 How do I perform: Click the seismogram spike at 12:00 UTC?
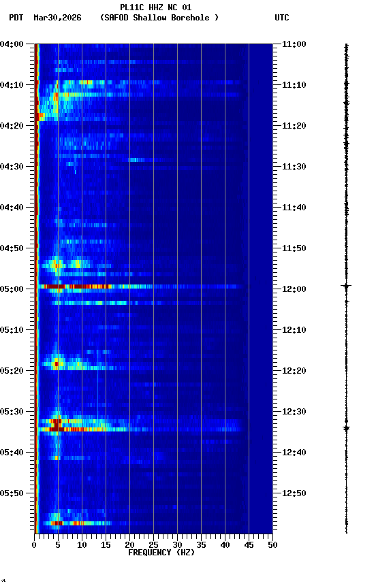pyautogui.click(x=346, y=286)
